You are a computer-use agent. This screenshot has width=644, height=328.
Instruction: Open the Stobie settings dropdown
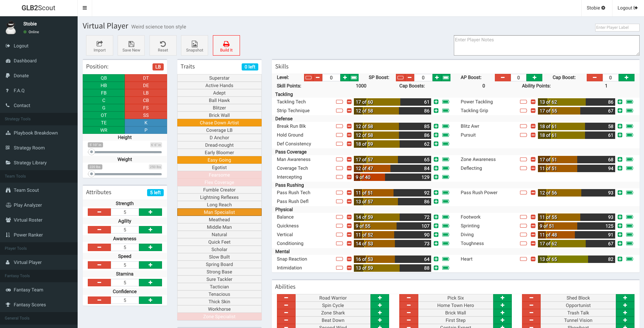pos(596,8)
